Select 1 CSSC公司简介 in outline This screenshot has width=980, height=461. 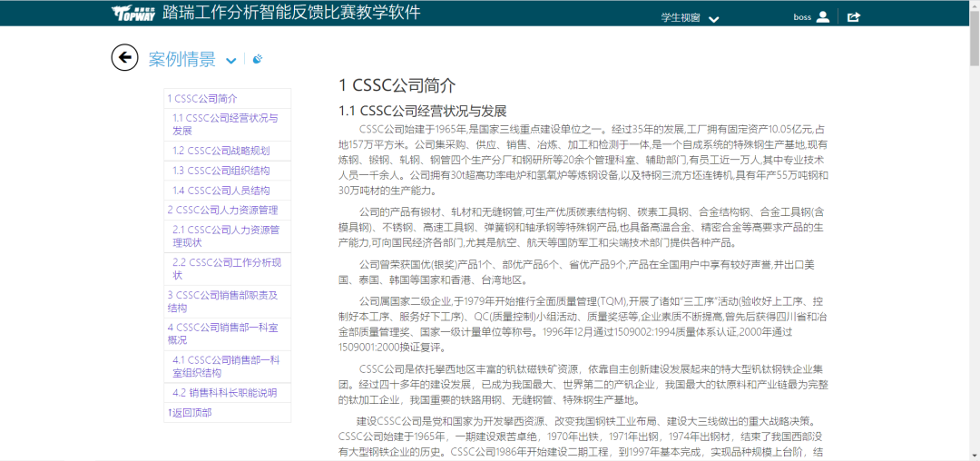tap(202, 98)
